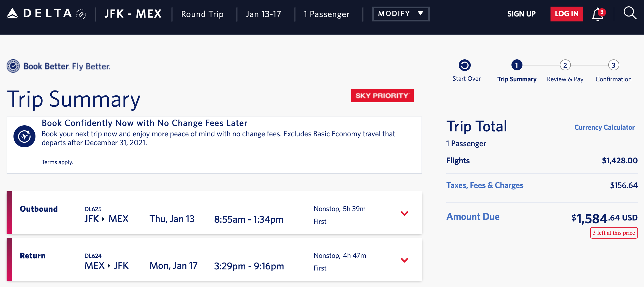The width and height of the screenshot is (644, 287).
Task: Click the SKY PRIORITY red badge
Action: click(382, 96)
